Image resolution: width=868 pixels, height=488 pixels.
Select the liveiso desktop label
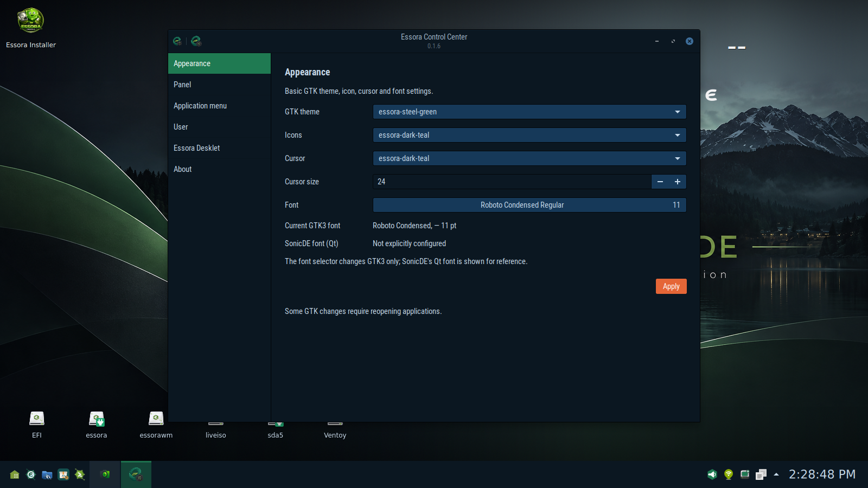point(216,435)
